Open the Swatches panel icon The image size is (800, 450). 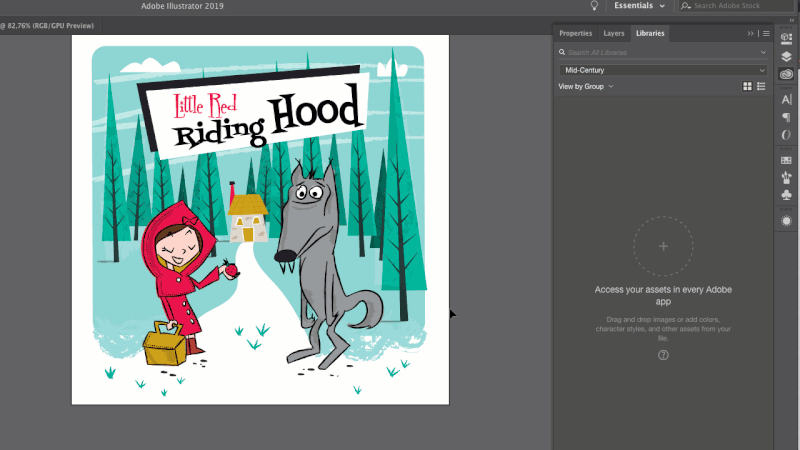pos(786,160)
